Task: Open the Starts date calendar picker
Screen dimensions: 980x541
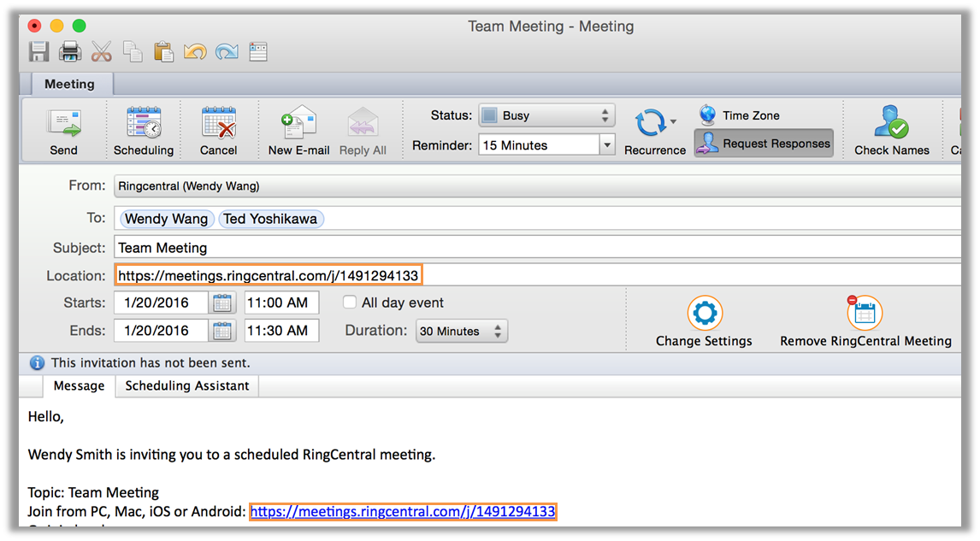Action: [221, 303]
